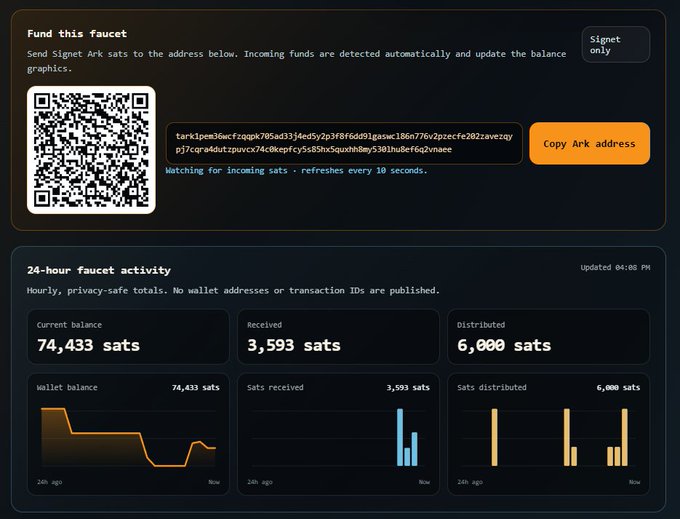Click the 74,433 sats label in Wallet balance chart
Viewport: 680px width, 519px height.
click(196, 387)
